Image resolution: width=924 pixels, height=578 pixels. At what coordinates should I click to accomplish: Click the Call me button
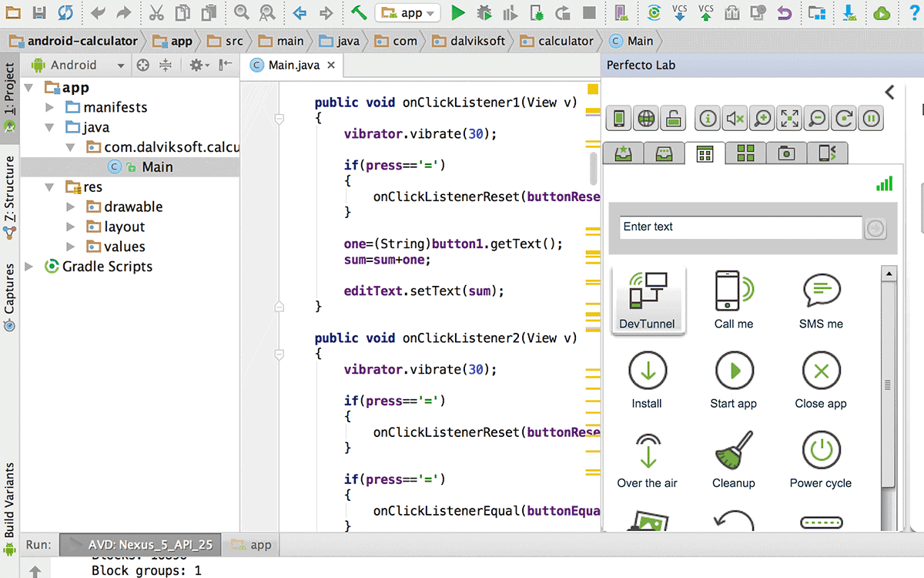(x=734, y=300)
